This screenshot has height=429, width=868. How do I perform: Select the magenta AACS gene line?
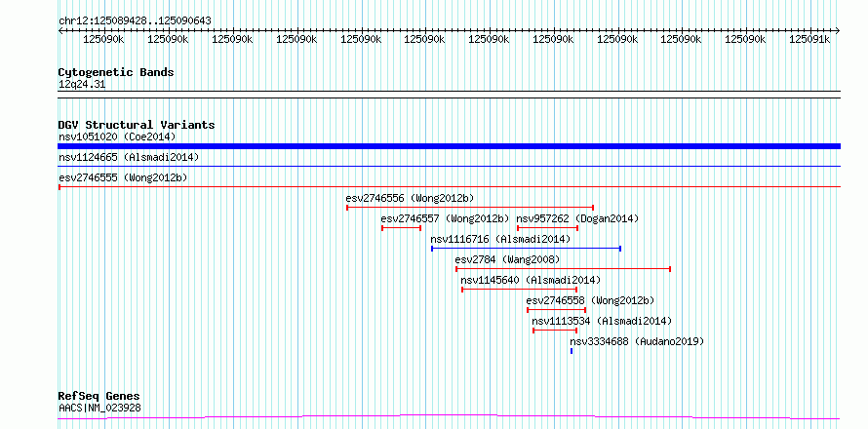[x=449, y=416]
